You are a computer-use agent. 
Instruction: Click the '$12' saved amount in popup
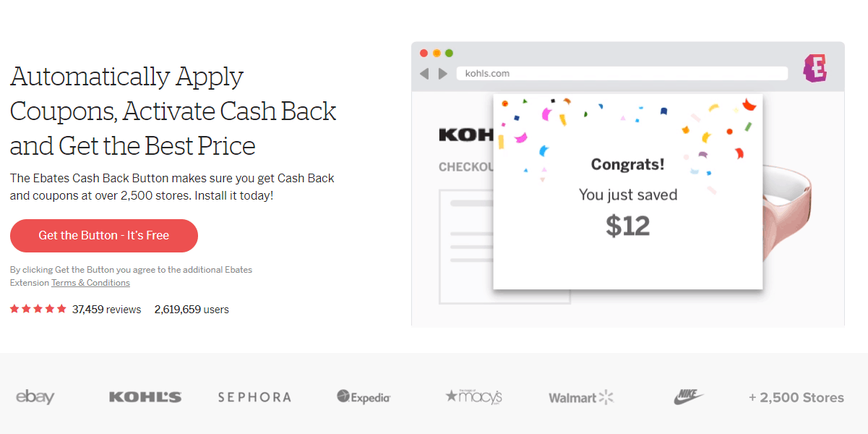627,226
